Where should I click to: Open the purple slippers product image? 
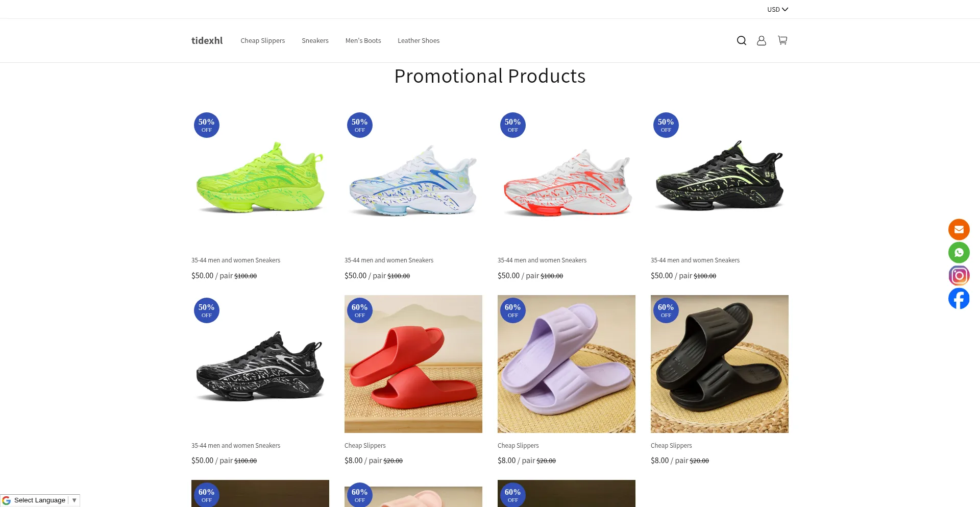point(567,364)
